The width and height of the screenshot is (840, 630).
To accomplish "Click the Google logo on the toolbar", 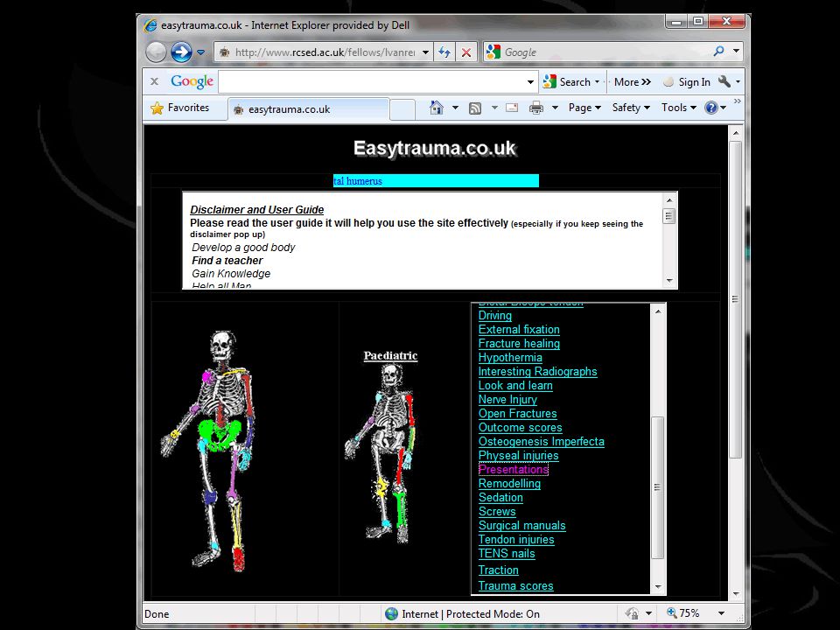I will tap(192, 82).
